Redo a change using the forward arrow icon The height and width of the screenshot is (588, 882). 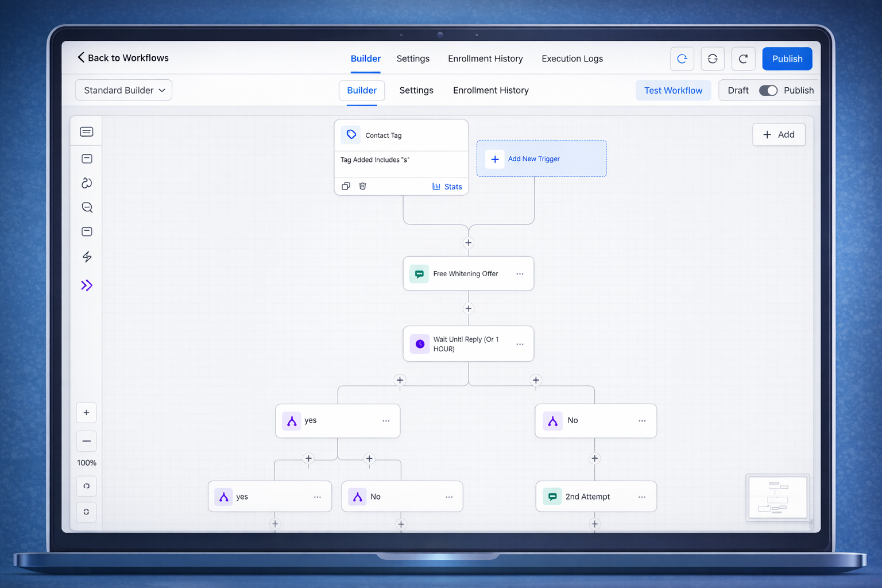743,59
